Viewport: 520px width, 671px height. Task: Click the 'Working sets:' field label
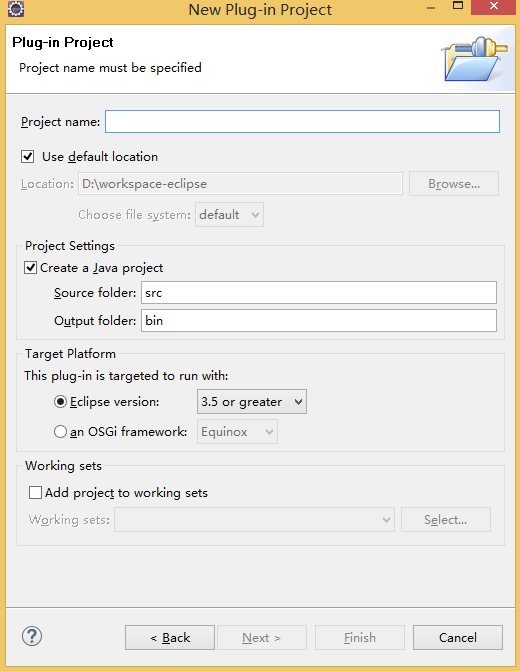(x=69, y=520)
